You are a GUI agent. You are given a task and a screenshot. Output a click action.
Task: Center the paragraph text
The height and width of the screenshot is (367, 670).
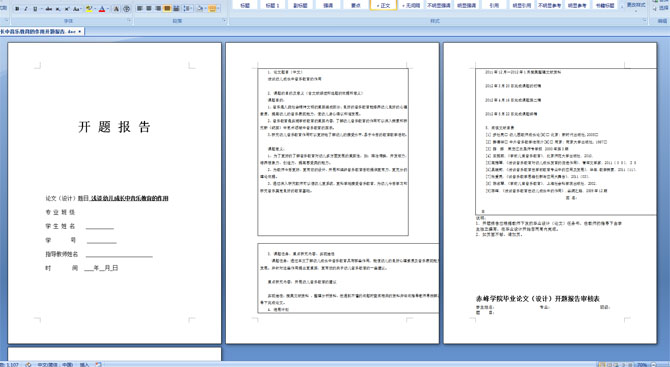pos(149,9)
